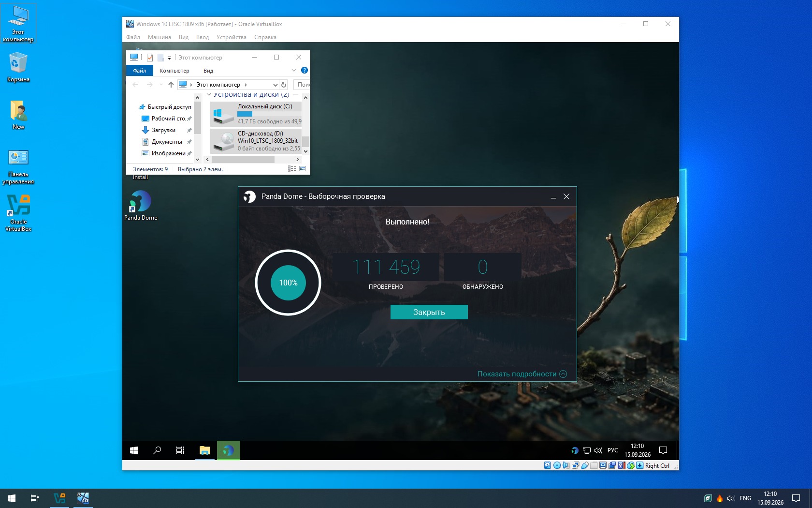Open the Recycle Bin (Корзина) icon

coord(18,67)
